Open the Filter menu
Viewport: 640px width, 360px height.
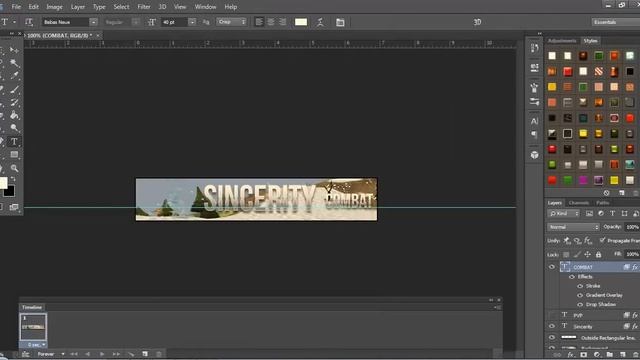(x=144, y=7)
